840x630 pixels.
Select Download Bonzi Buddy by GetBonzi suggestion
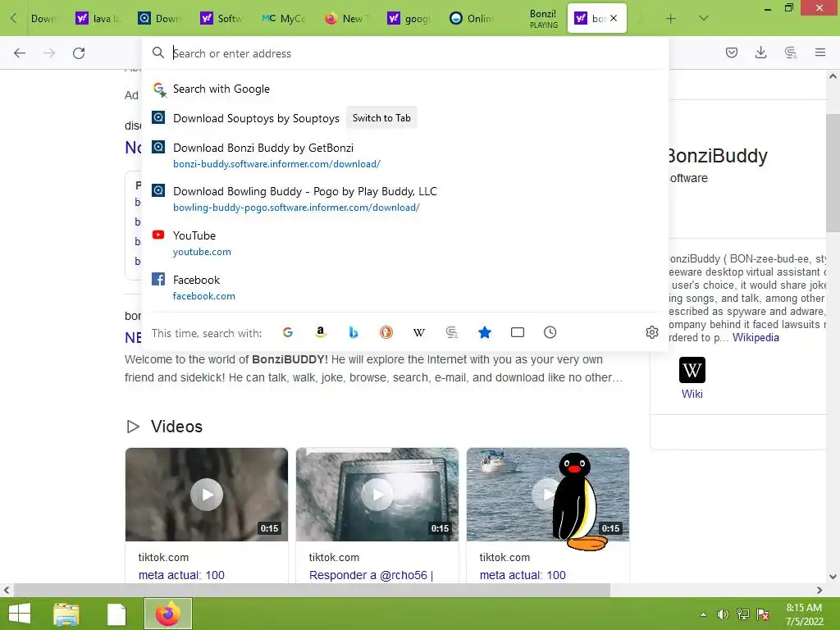click(405, 155)
